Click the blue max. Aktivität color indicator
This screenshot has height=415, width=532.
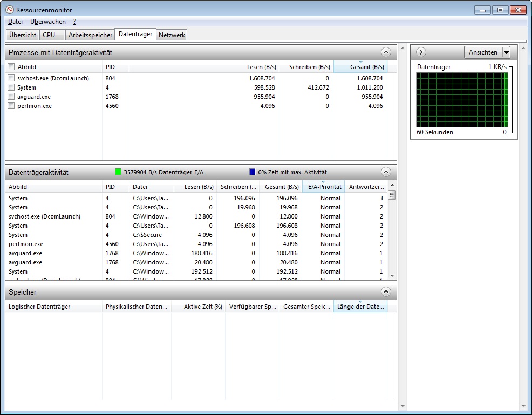point(252,172)
